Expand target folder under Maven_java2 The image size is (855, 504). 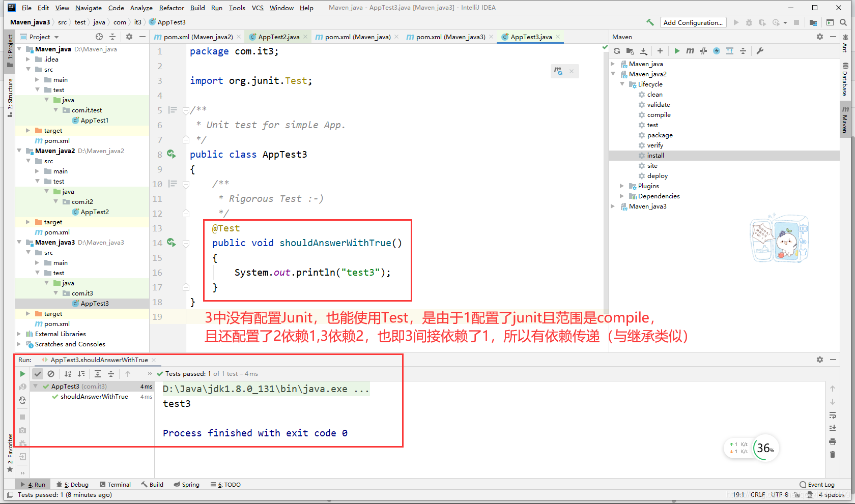(x=28, y=222)
